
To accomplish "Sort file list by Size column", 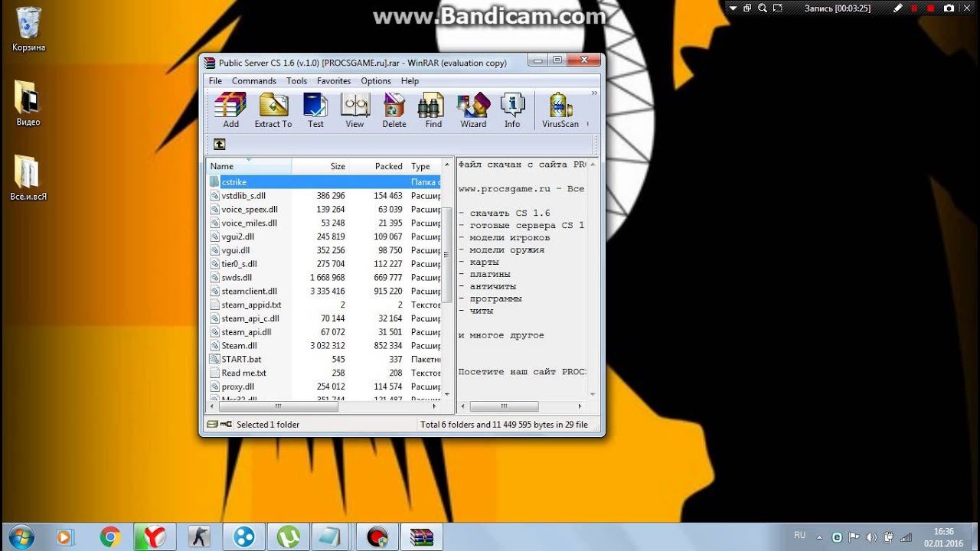I will 321,166.
